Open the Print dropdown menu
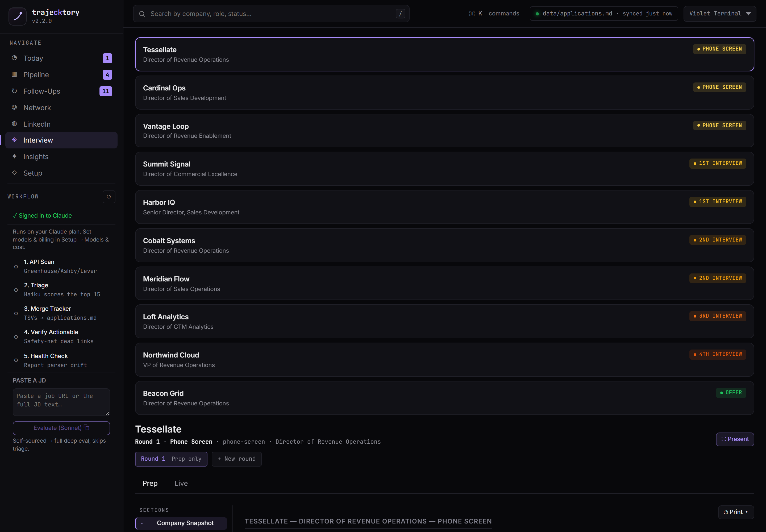This screenshot has height=532, width=766. tap(736, 512)
